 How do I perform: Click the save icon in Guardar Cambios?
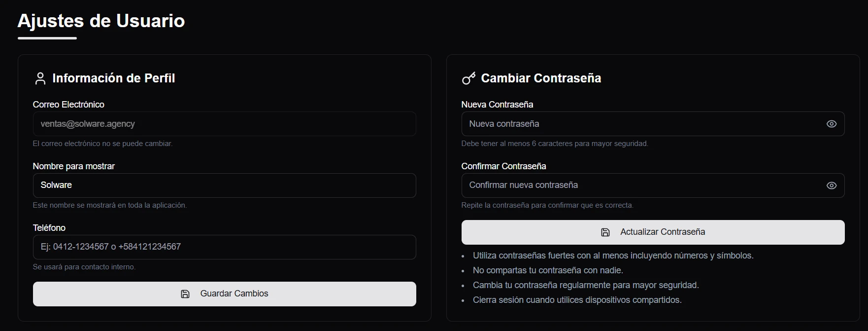point(185,294)
